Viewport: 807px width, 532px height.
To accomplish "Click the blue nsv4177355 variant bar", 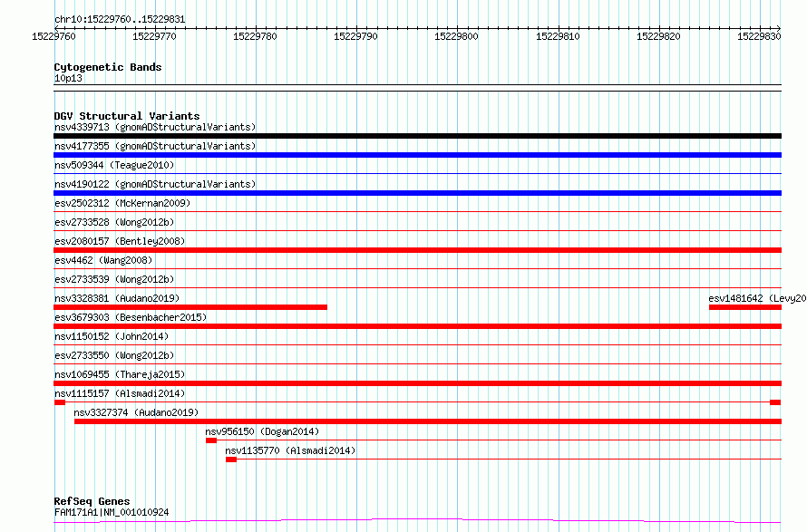I will (x=417, y=155).
